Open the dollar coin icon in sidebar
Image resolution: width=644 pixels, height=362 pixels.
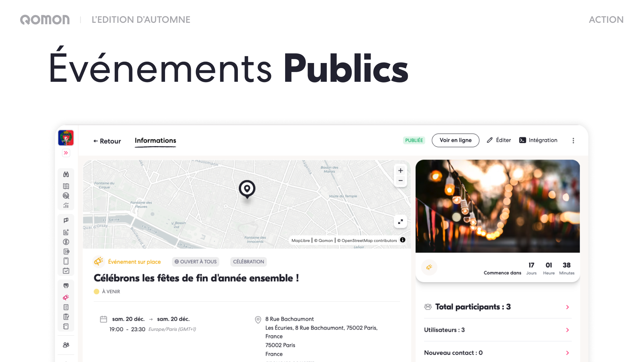click(x=66, y=242)
